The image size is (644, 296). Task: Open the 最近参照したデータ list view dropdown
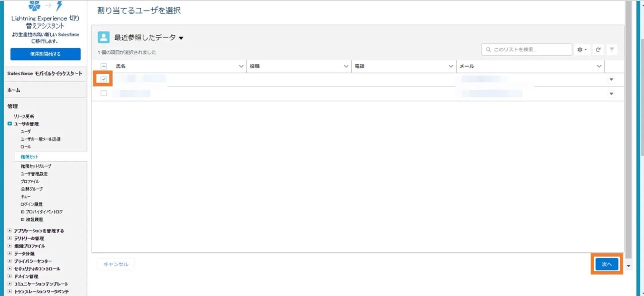point(181,38)
